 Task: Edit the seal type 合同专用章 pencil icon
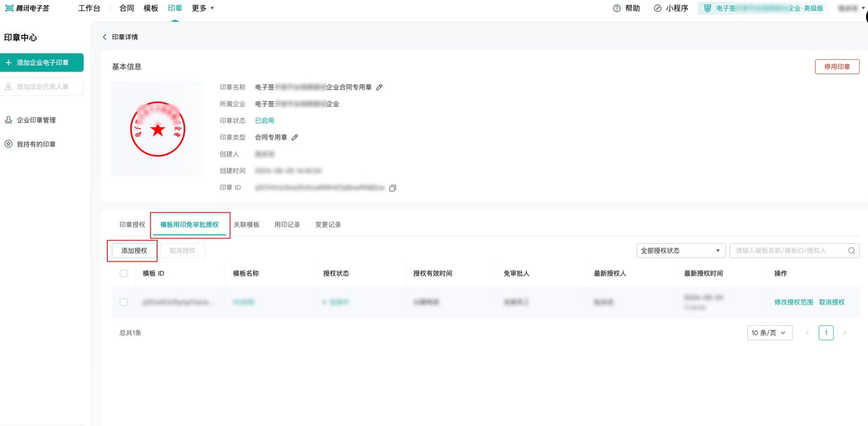coord(295,137)
